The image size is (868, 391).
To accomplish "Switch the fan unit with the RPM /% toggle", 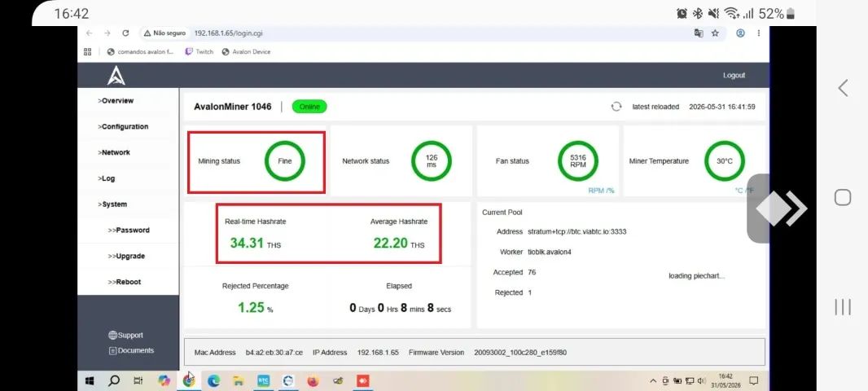I will pos(601,191).
